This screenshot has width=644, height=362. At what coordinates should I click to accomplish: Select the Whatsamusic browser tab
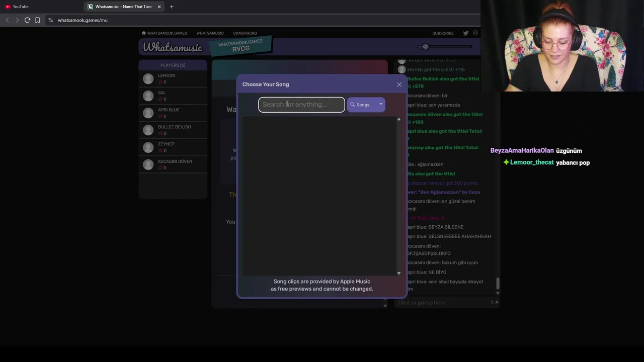[124, 7]
